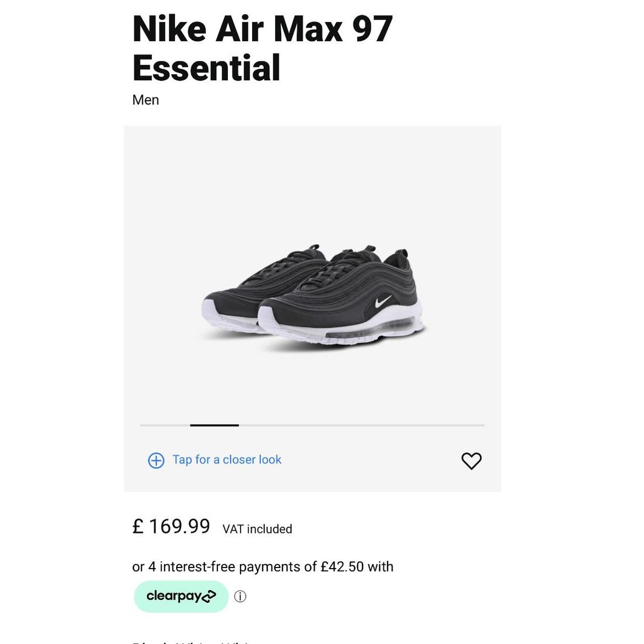This screenshot has width=644, height=644.
Task: Select the "Men" category label
Action: click(145, 100)
